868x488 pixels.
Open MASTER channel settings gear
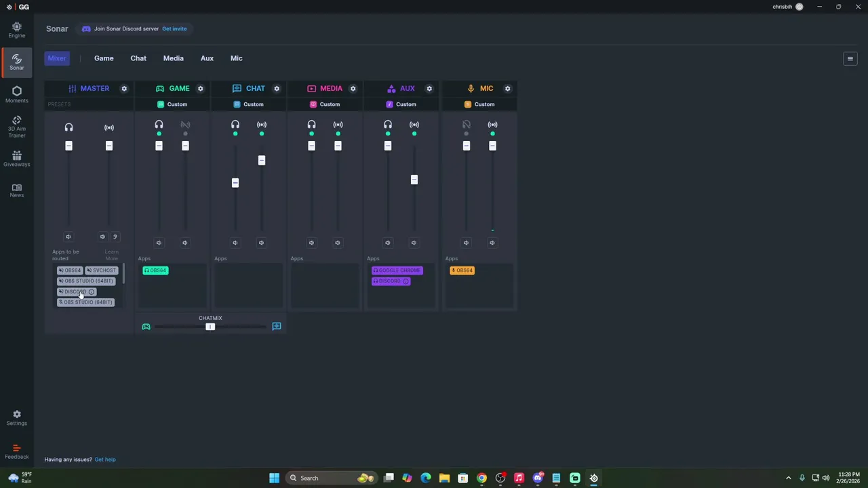click(124, 89)
